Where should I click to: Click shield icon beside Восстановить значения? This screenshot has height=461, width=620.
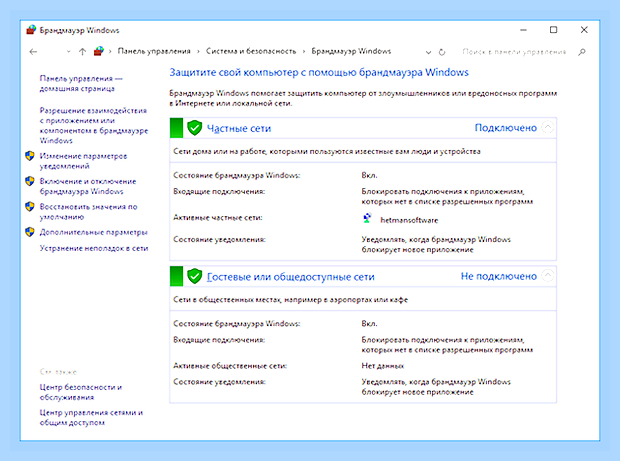point(30,206)
